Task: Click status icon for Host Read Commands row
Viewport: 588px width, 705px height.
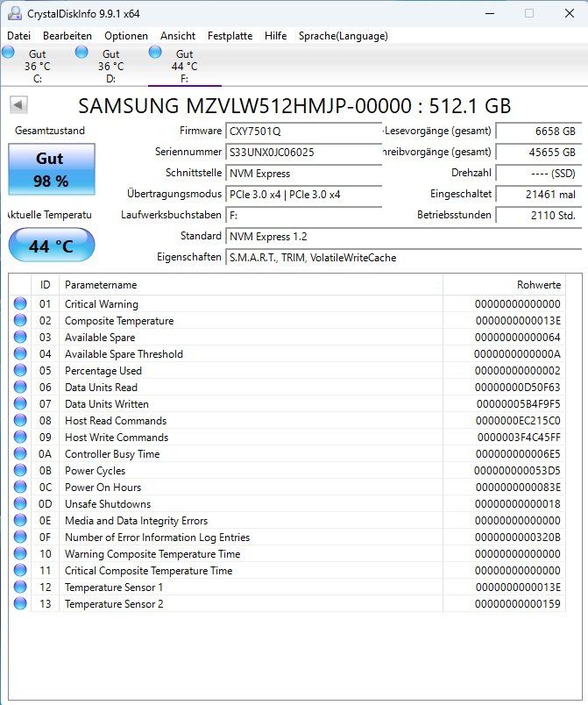Action: (x=20, y=420)
